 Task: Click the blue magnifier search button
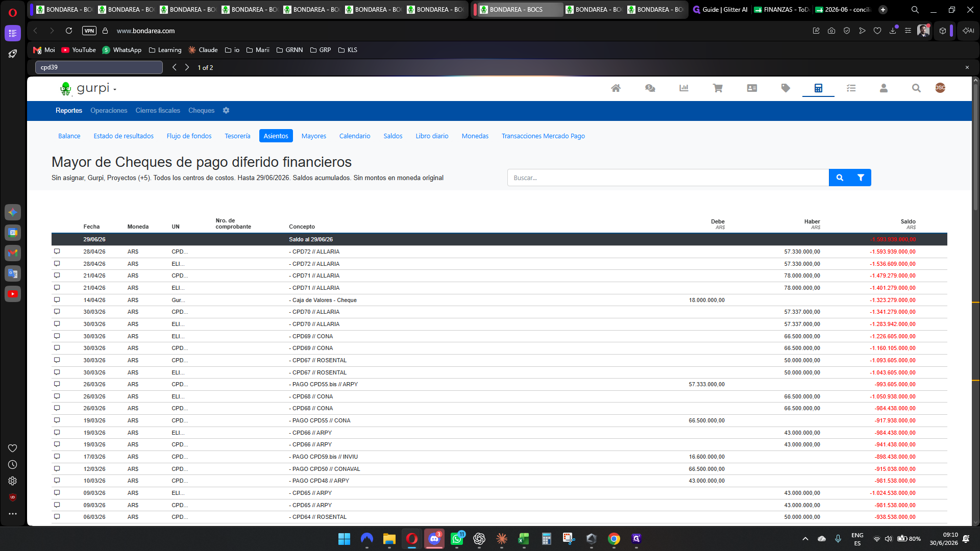[x=840, y=178]
